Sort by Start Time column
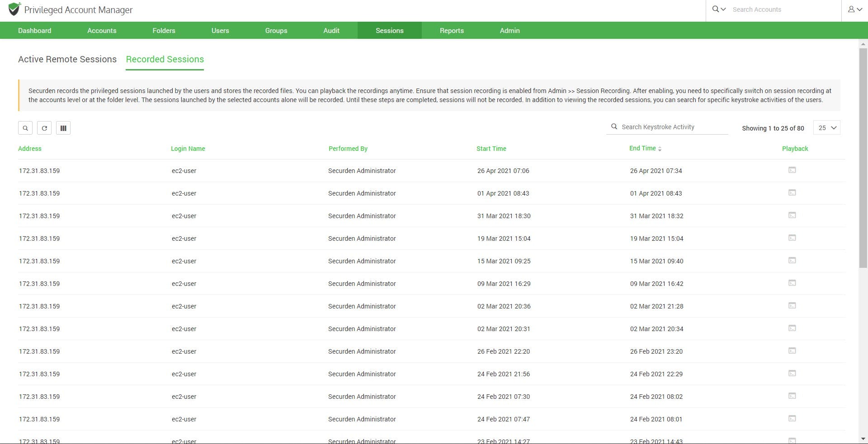 point(491,149)
